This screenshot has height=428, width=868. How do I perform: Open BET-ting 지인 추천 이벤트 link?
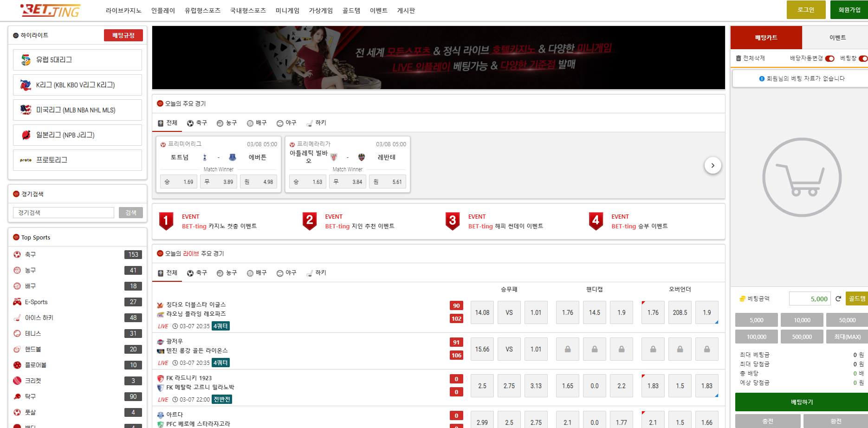pyautogui.click(x=360, y=227)
